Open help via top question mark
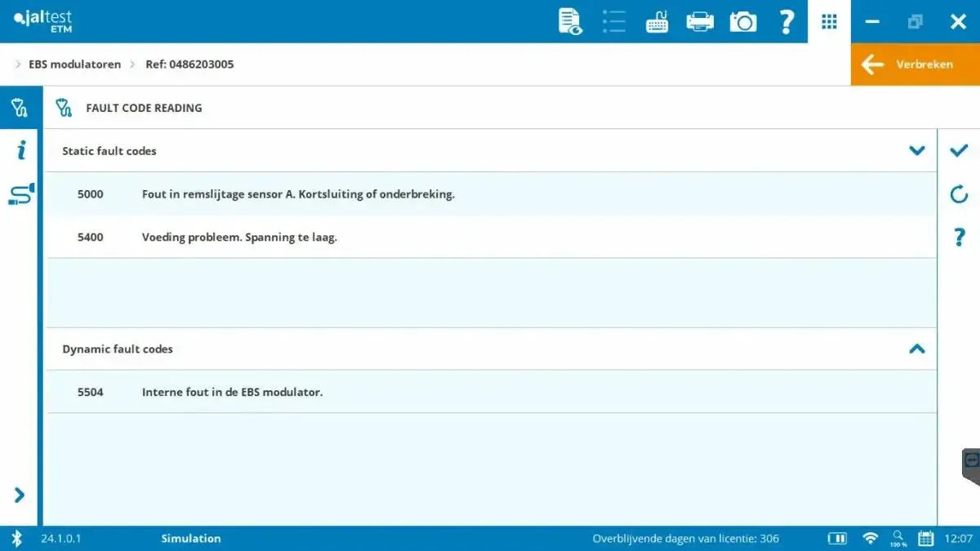980x551 pixels. [786, 22]
